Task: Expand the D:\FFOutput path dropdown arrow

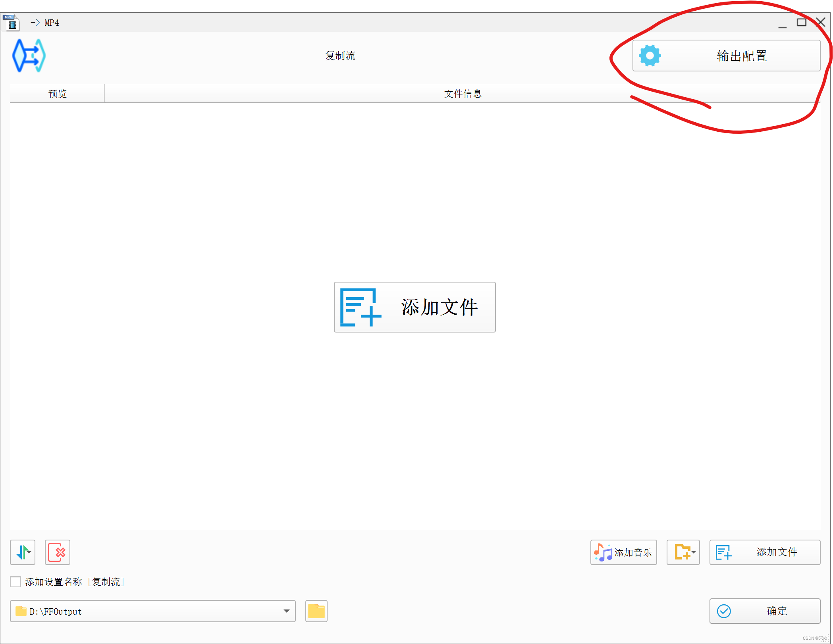Action: (286, 611)
